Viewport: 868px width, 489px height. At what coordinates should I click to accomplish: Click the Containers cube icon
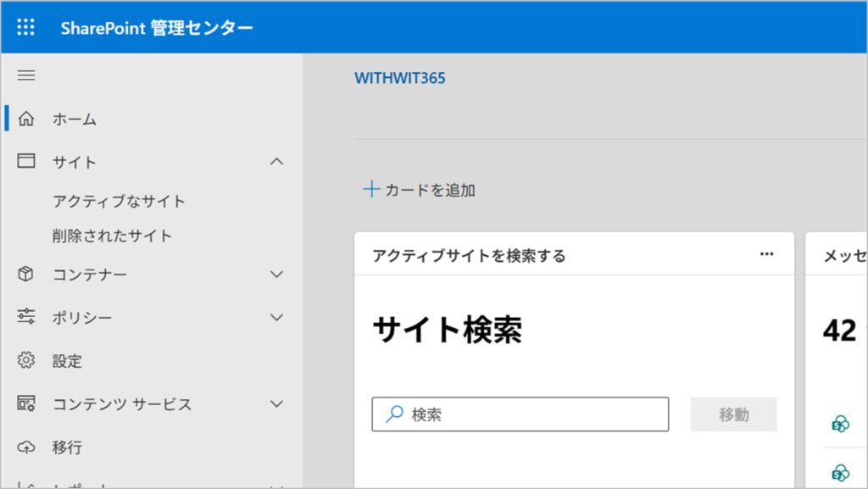pos(26,275)
